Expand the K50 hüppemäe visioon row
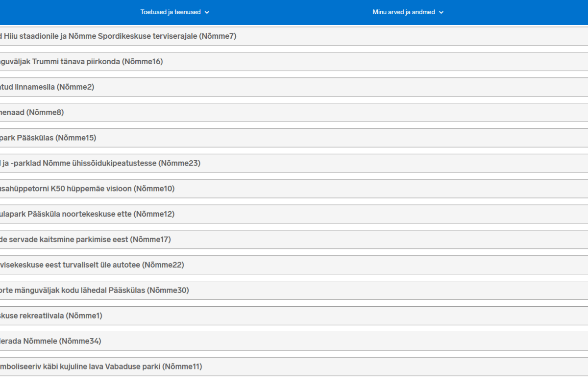The width and height of the screenshot is (588, 392). [87, 189]
